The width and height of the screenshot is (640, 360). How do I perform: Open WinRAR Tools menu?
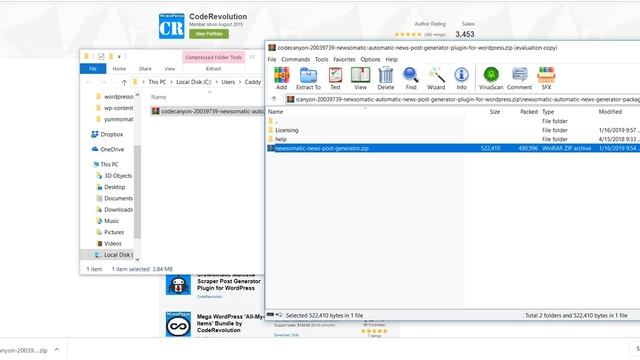[322, 60]
